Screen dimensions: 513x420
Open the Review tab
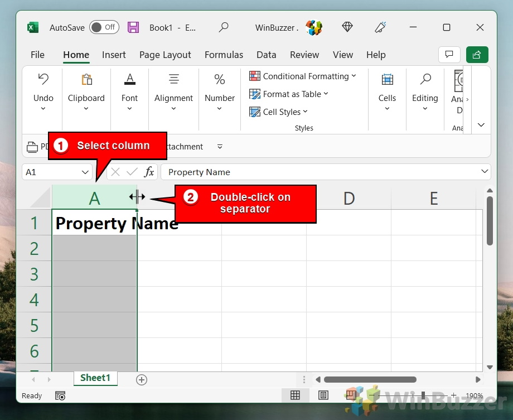[x=304, y=55]
